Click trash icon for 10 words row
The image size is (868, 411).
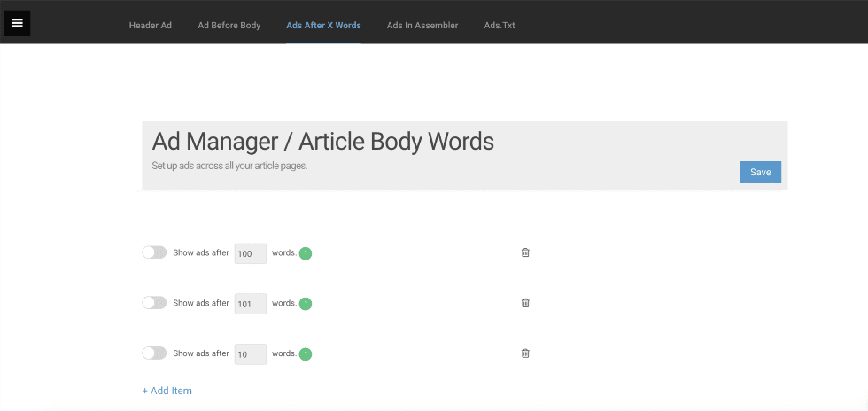click(x=525, y=353)
